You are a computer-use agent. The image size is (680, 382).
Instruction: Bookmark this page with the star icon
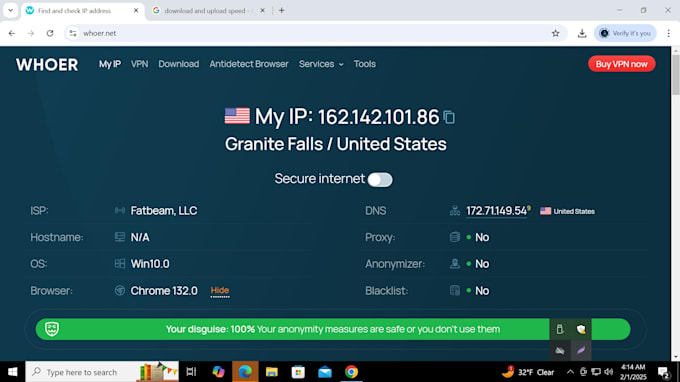pos(556,33)
